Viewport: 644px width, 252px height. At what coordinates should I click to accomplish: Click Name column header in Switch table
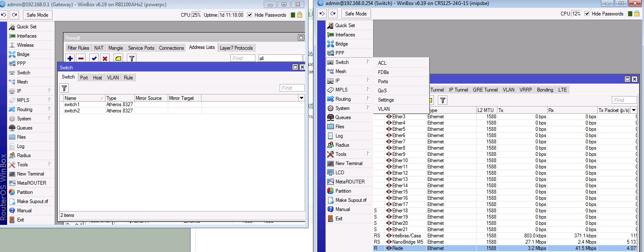click(x=84, y=98)
